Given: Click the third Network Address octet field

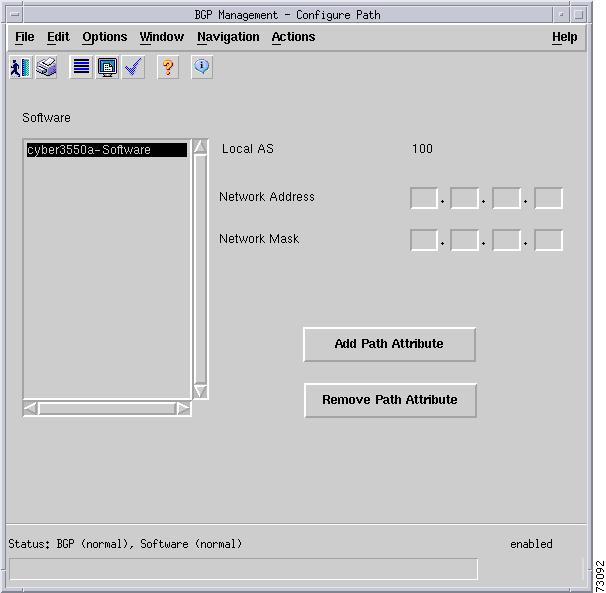Looking at the screenshot, I should (506, 198).
